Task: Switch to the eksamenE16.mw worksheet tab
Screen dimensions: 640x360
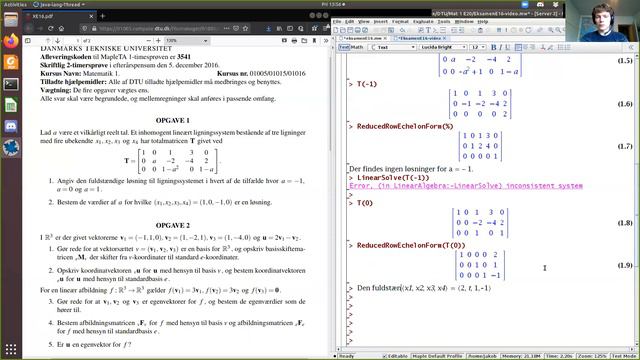Action: click(363, 38)
